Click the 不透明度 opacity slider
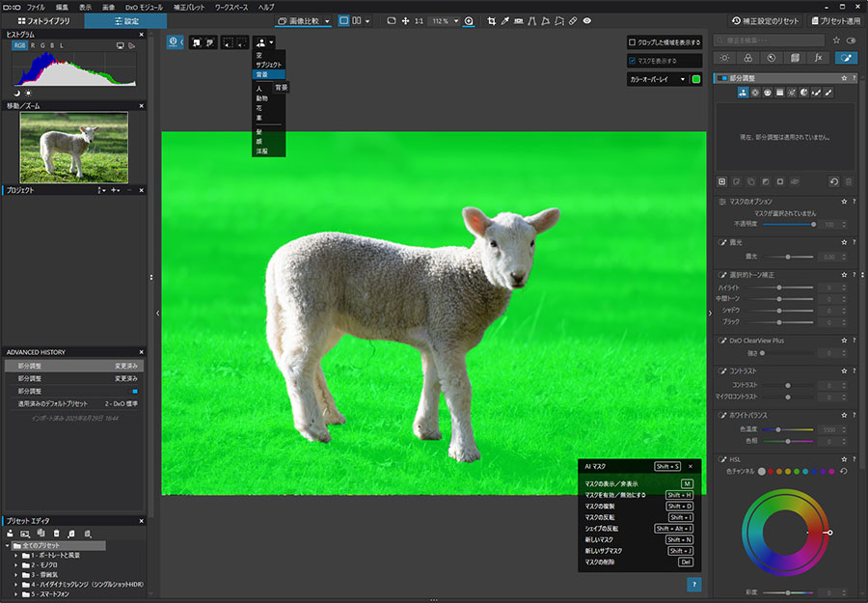 [788, 224]
